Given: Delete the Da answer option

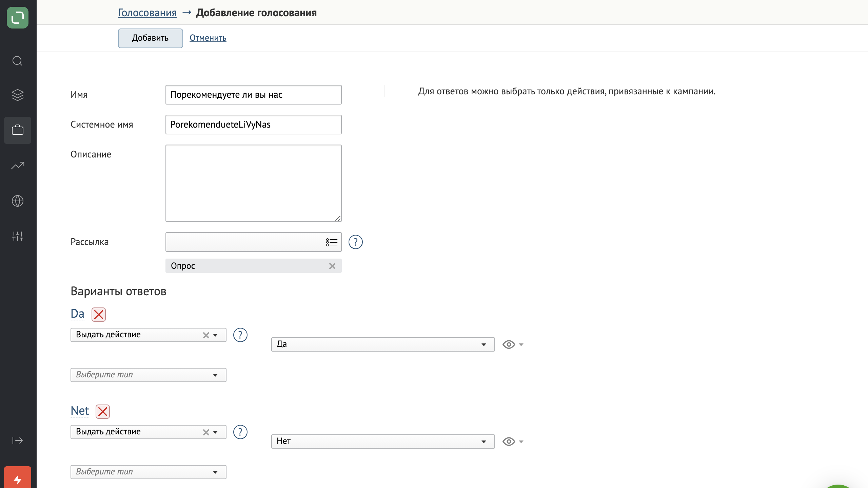Looking at the screenshot, I should click(99, 314).
